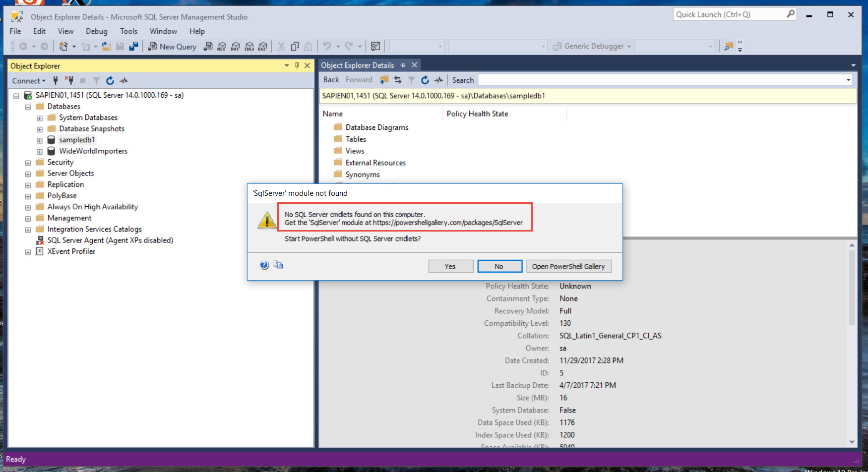Select Integration Services Catalogs in tree

click(94, 229)
